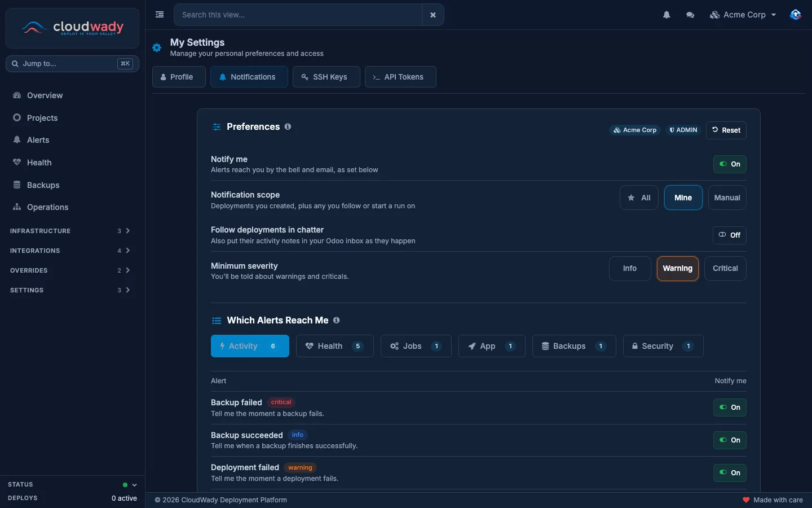This screenshot has height=508, width=812.
Task: Expand the Infrastructure sidebar section
Action: (70, 231)
